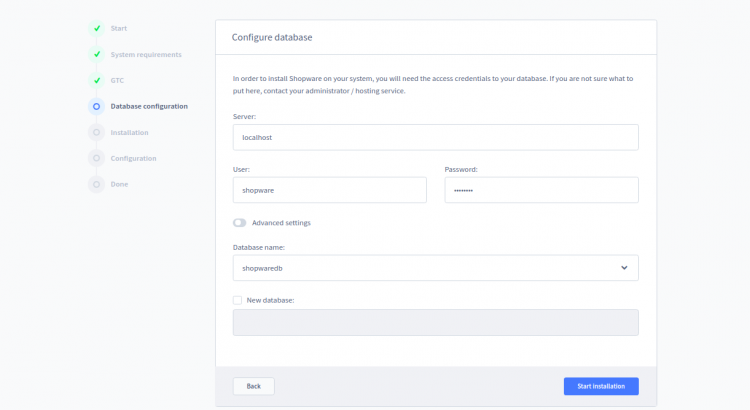Focus the Server input field
Viewport: 750px width, 410px height.
tap(435, 137)
